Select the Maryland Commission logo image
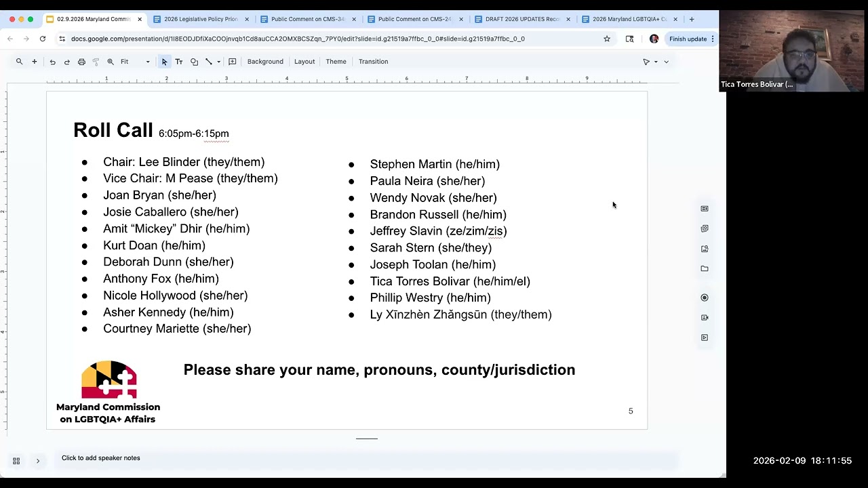The height and width of the screenshot is (488, 868). (x=108, y=392)
